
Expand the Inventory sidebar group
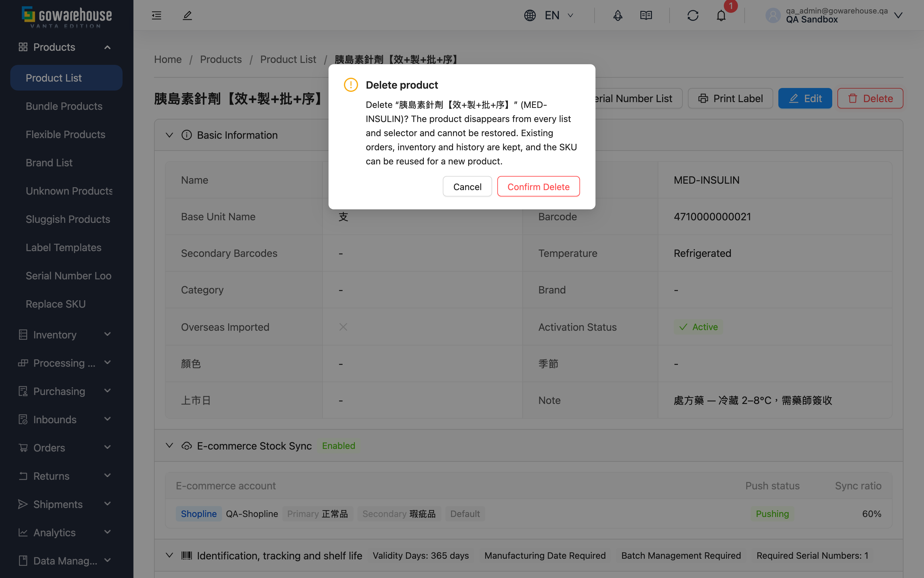tap(66, 335)
